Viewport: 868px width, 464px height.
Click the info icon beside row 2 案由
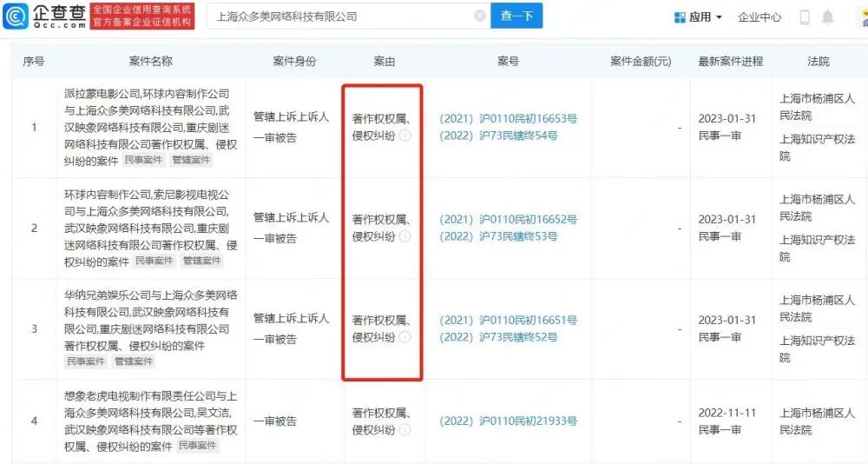click(x=405, y=236)
